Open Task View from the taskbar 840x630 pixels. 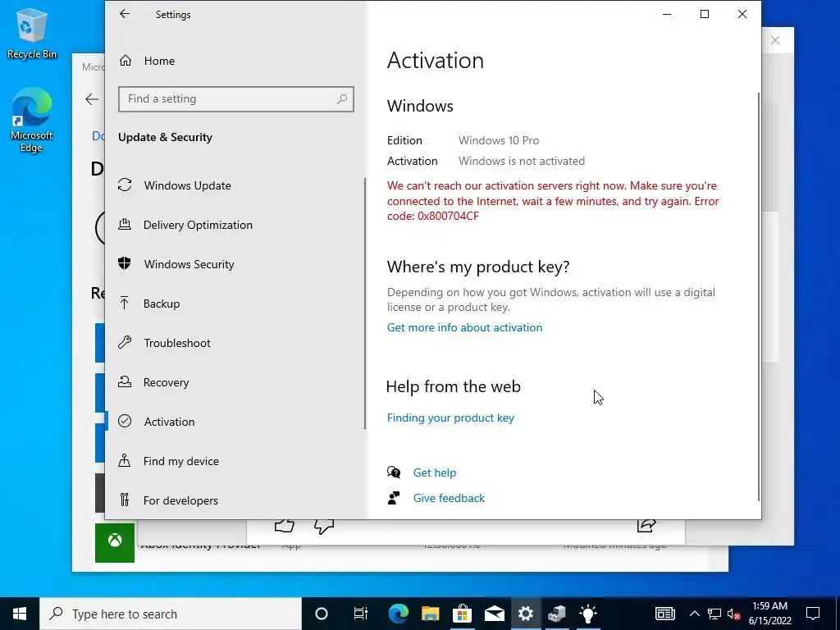pos(361,614)
